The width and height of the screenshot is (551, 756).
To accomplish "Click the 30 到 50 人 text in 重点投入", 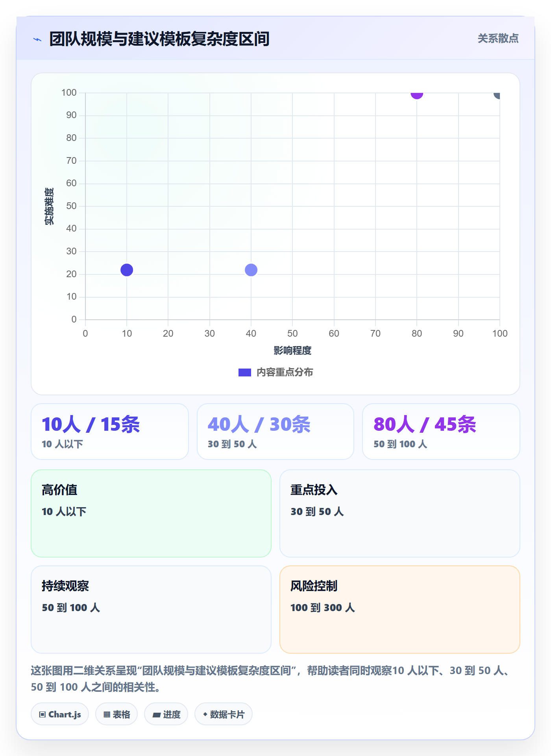I will tap(317, 511).
